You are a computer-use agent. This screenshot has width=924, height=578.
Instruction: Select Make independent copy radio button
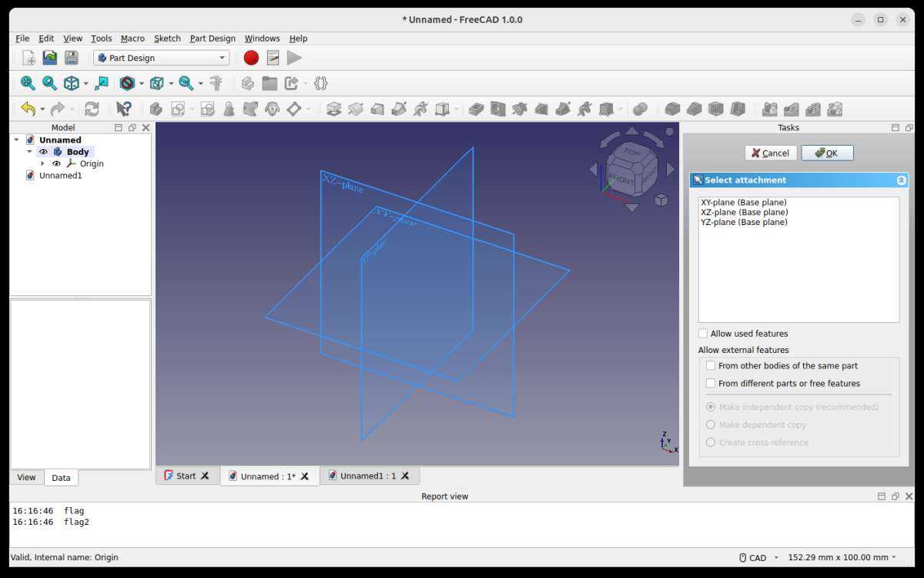[x=711, y=407]
